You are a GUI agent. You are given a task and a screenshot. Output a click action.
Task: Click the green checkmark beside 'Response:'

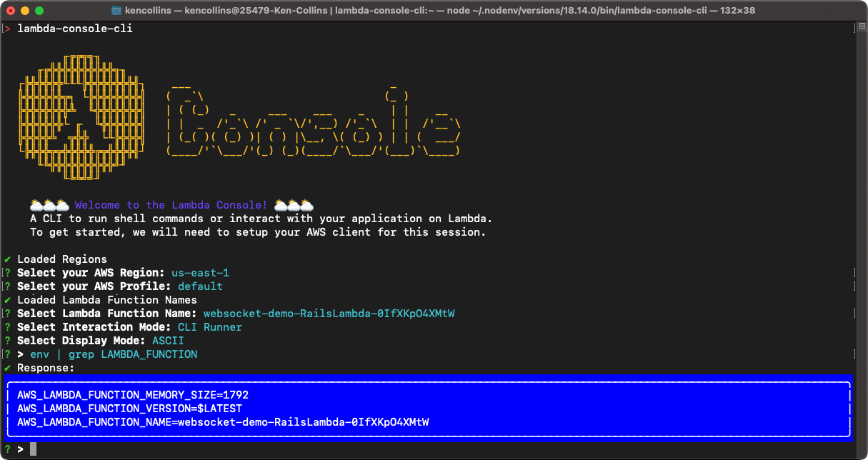tap(7, 368)
